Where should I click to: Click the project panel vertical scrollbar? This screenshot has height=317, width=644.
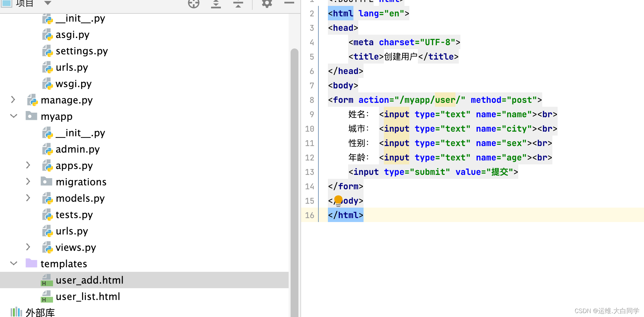click(x=295, y=183)
